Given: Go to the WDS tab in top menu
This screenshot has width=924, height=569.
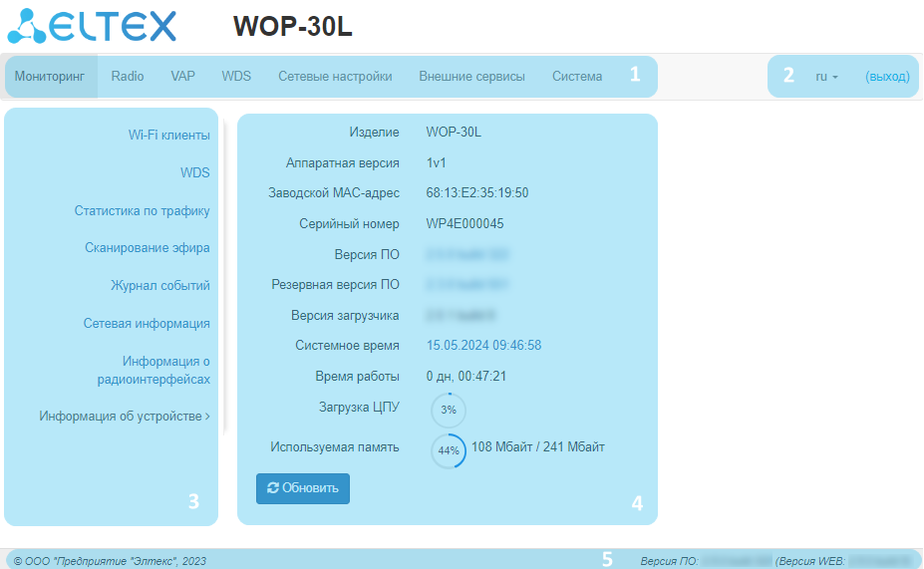Looking at the screenshot, I should coord(236,77).
